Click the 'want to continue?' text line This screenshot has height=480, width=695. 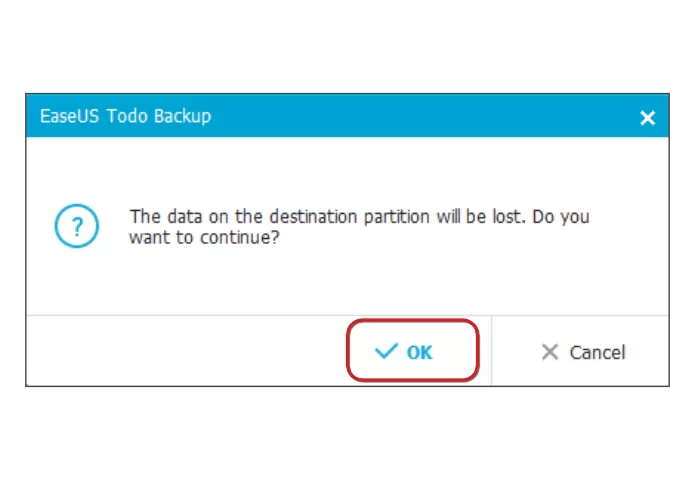pos(203,239)
